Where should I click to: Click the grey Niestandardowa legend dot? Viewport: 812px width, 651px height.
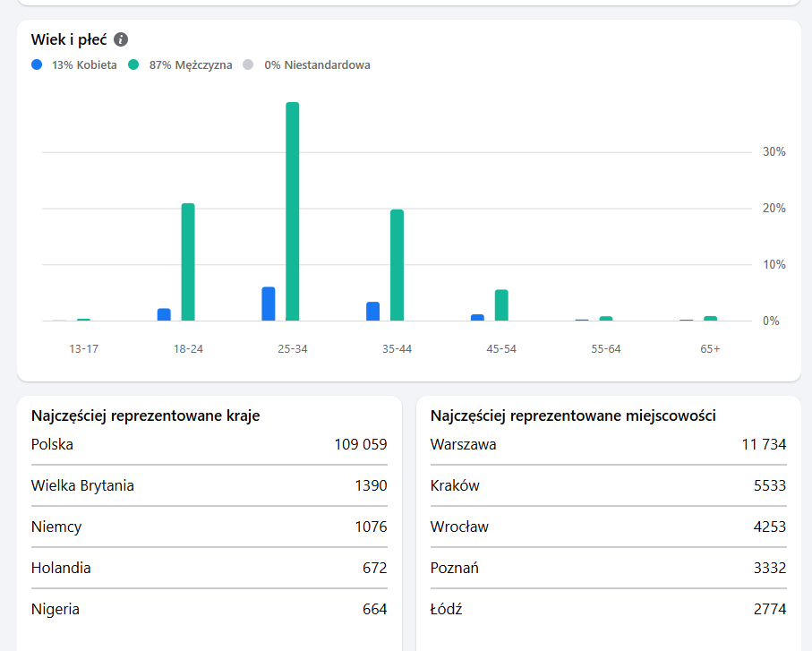248,64
